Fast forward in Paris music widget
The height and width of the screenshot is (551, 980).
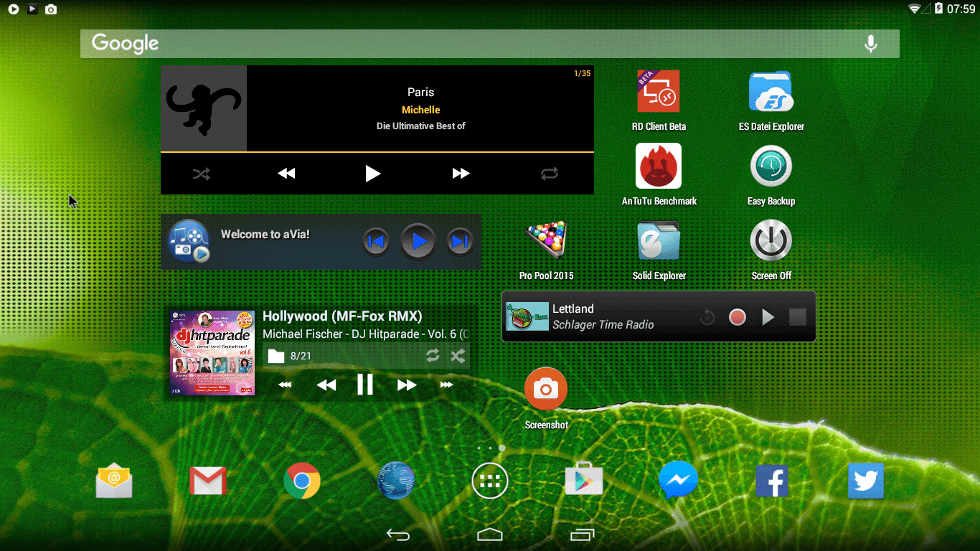tap(461, 174)
